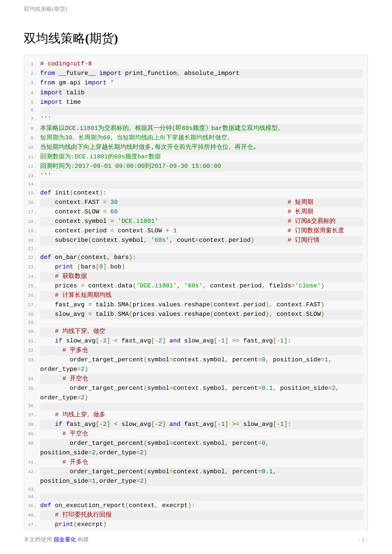Screen dimensions: 392x554
Task: Select the page title 双均线策略(期货)
Action: (x=71, y=38)
